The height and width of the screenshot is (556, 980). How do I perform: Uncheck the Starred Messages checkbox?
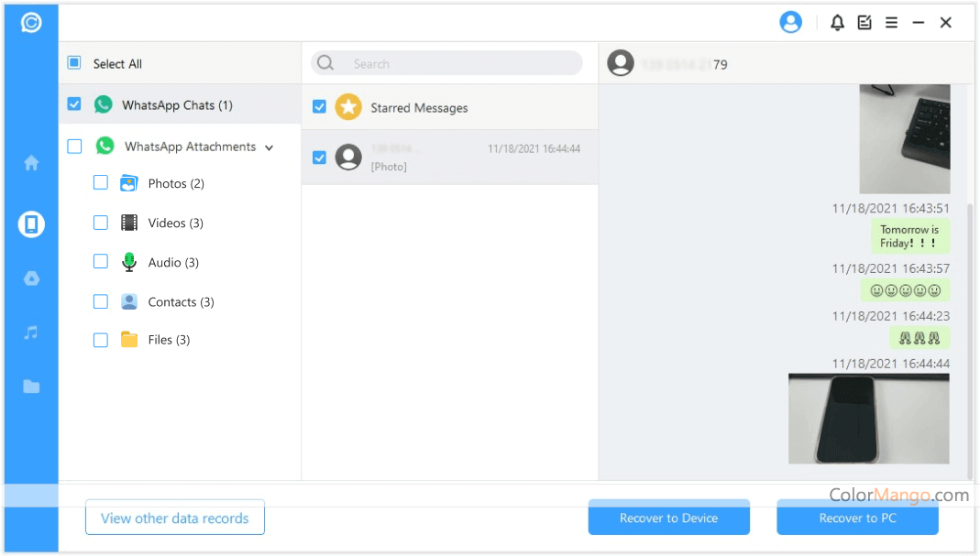(x=319, y=107)
